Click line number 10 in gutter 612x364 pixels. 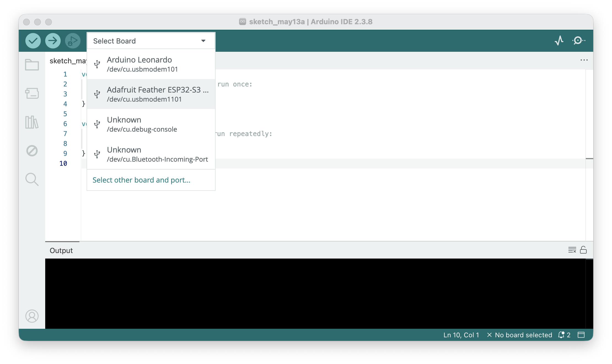coord(63,164)
